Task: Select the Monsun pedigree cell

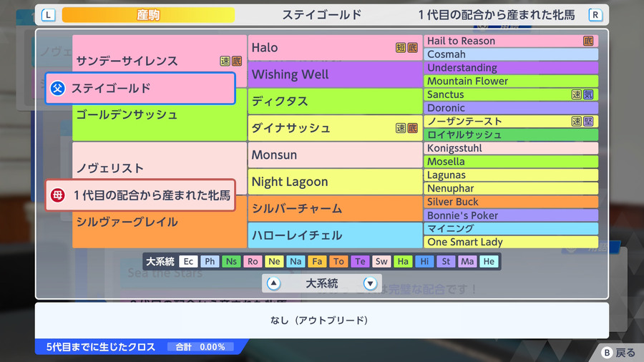Action: click(335, 155)
